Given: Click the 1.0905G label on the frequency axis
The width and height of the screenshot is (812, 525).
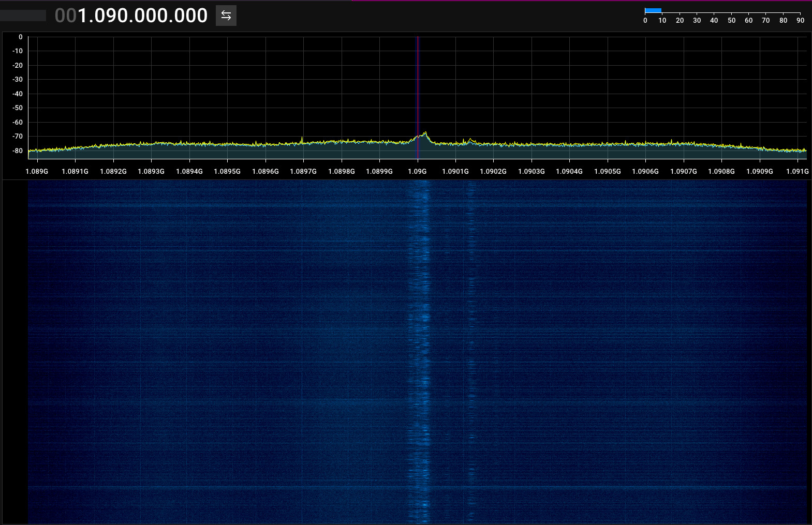Looking at the screenshot, I should pos(608,171).
